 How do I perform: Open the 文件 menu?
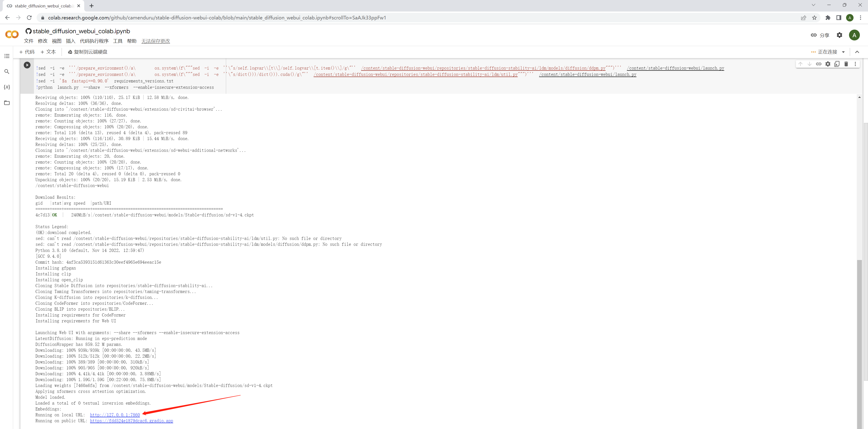[x=29, y=41]
